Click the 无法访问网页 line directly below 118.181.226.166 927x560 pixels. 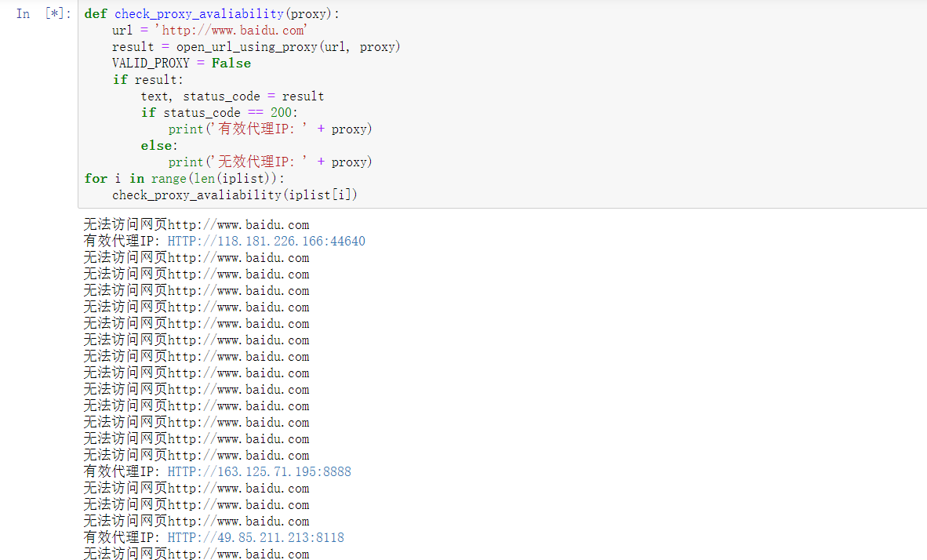point(196,258)
